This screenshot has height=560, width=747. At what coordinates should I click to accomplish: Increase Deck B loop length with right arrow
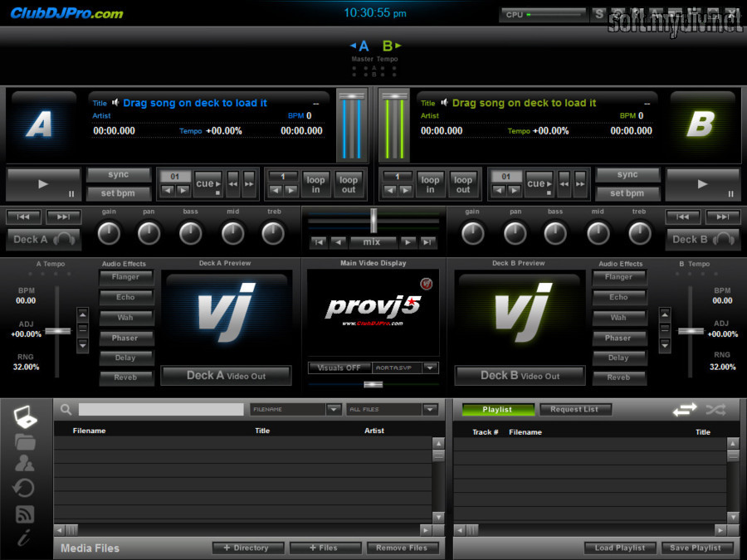click(x=405, y=191)
